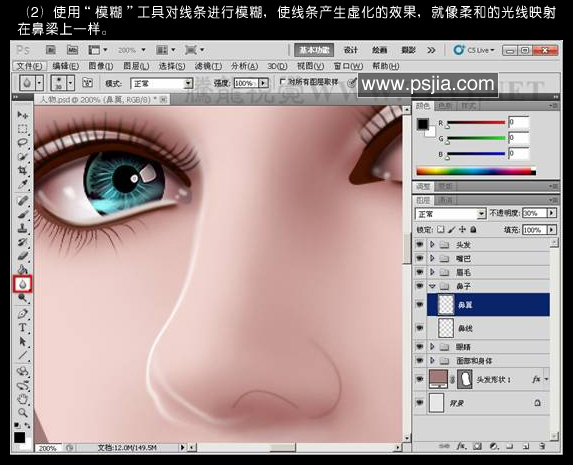Select the Paint Bucket tool
This screenshot has width=573, height=465.
pyautogui.click(x=23, y=270)
